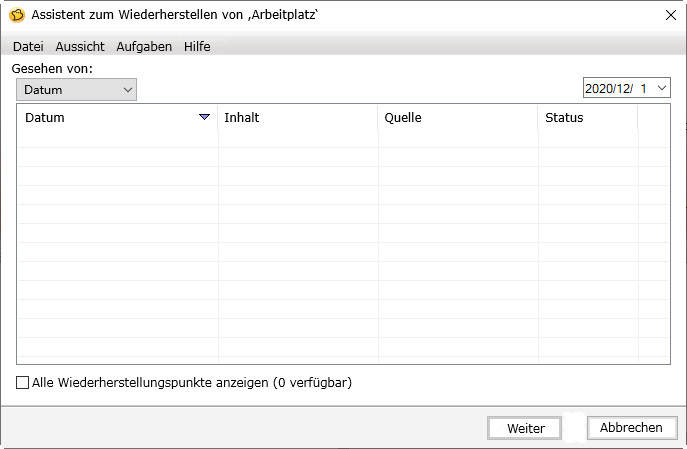This screenshot has width=687, height=449.
Task: Click the Abbrechen button
Action: click(631, 428)
